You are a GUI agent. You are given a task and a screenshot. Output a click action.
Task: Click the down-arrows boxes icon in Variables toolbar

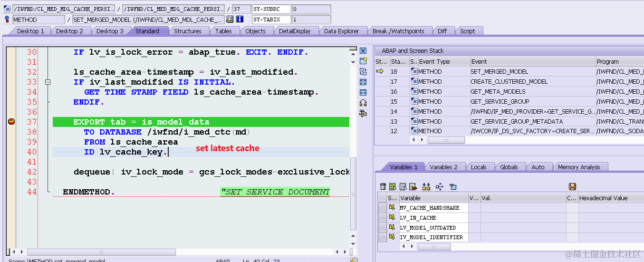pos(426,186)
